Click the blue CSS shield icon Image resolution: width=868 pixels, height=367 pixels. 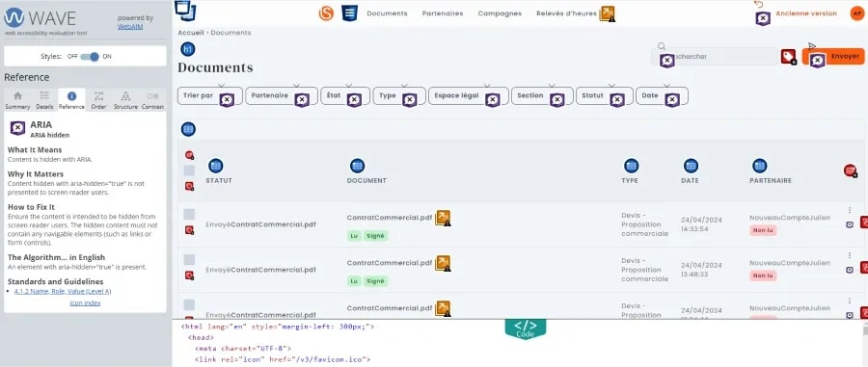pos(349,13)
